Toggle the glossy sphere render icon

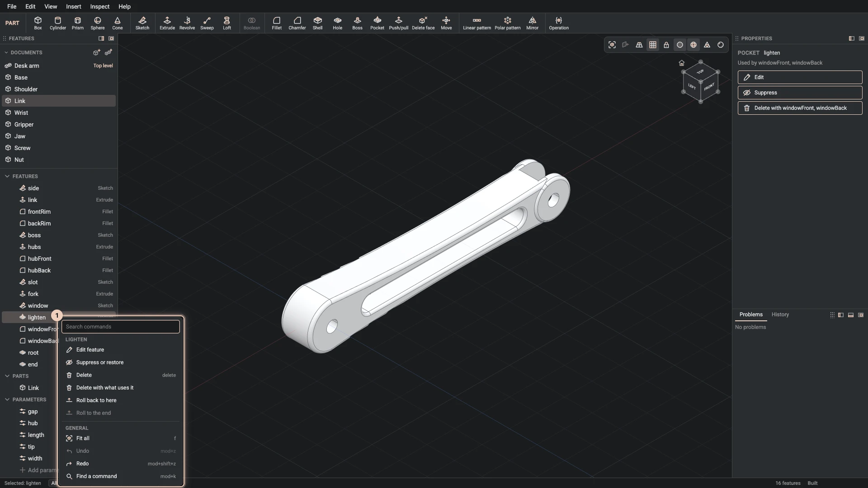(x=721, y=45)
